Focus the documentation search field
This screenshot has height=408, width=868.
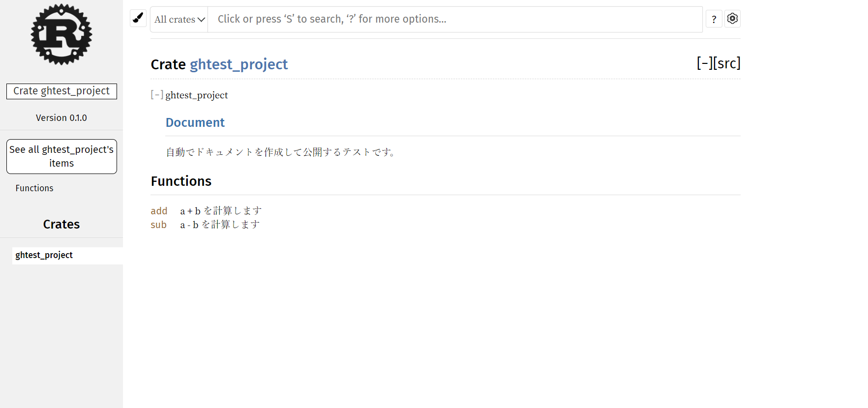(x=455, y=19)
